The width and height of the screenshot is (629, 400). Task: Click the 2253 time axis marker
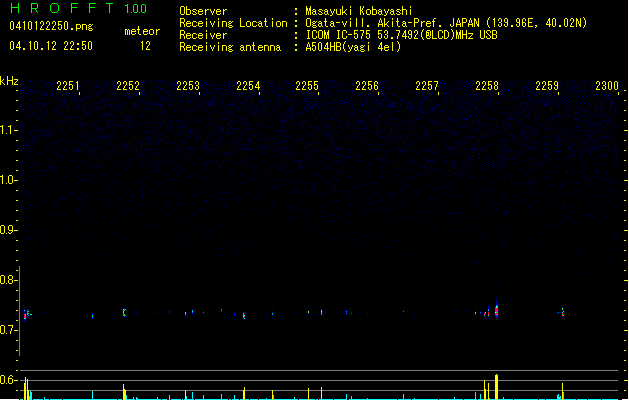tap(188, 85)
